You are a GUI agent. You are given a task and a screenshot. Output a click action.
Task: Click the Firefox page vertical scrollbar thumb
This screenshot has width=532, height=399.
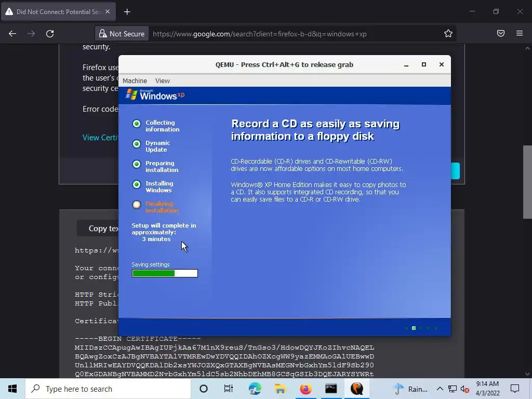(x=527, y=182)
